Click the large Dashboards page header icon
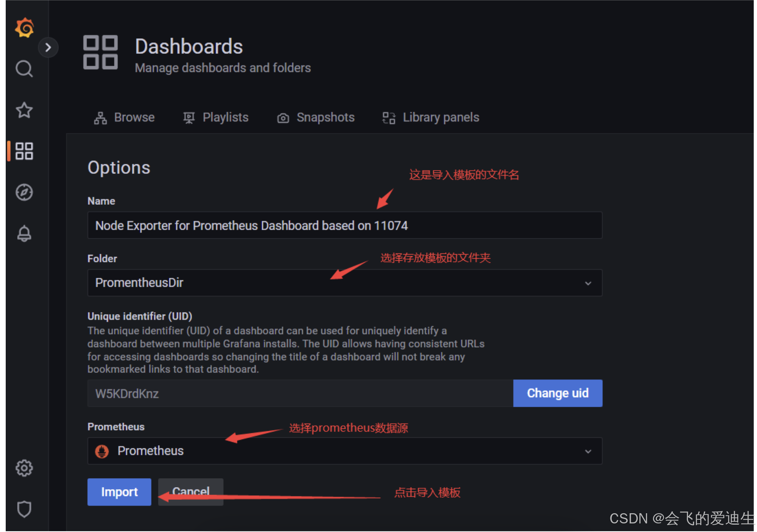 click(100, 52)
